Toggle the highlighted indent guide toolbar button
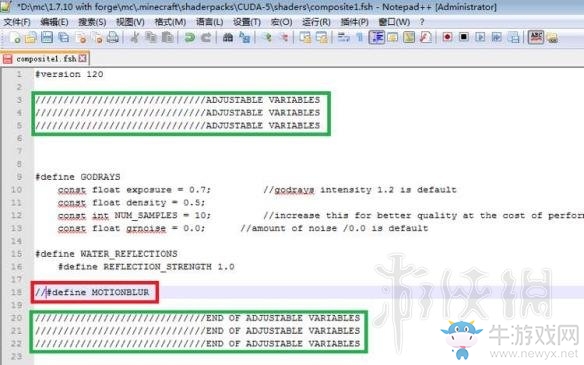 click(x=377, y=37)
